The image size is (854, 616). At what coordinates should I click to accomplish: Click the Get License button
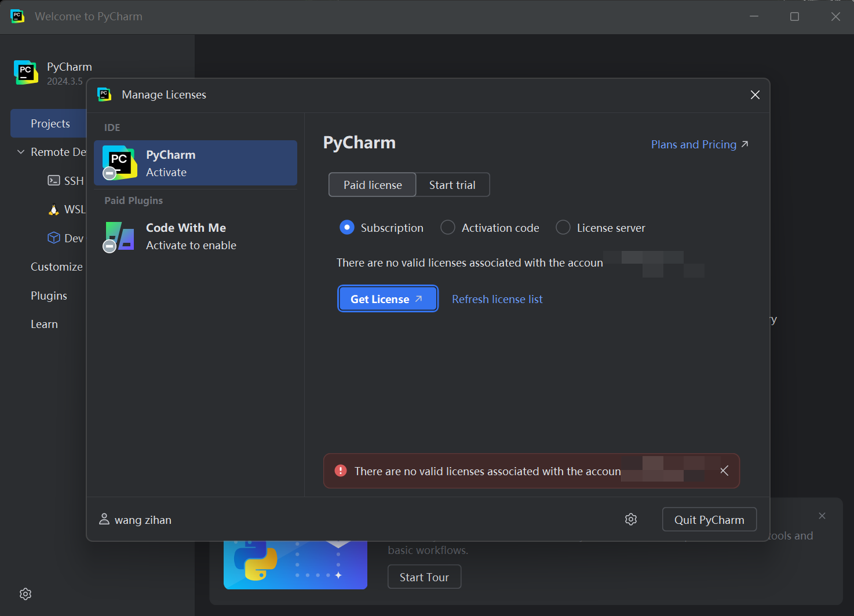coord(388,299)
